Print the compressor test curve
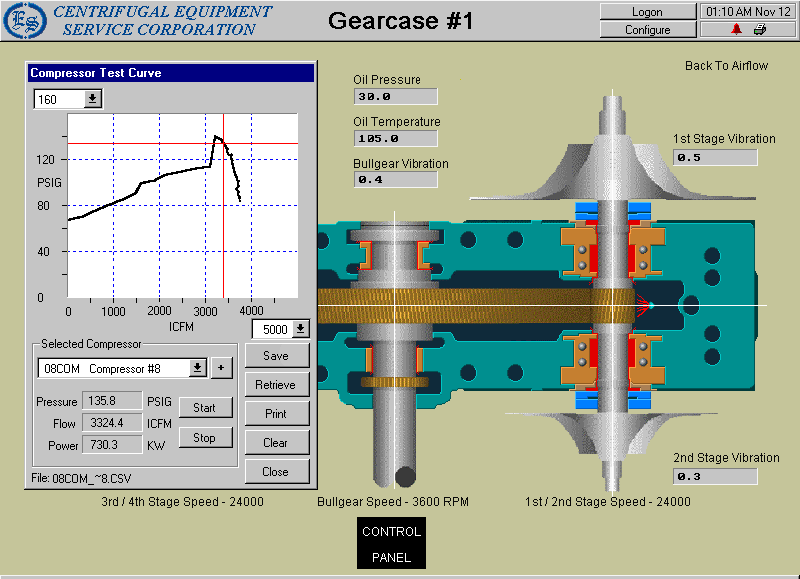The height and width of the screenshot is (579, 800). pos(276,414)
